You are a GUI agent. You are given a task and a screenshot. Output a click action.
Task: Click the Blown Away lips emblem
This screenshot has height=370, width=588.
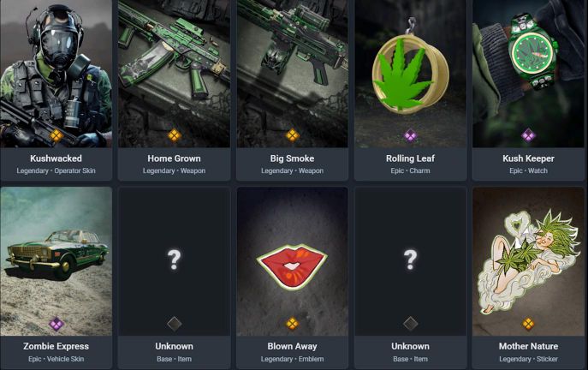(x=292, y=267)
